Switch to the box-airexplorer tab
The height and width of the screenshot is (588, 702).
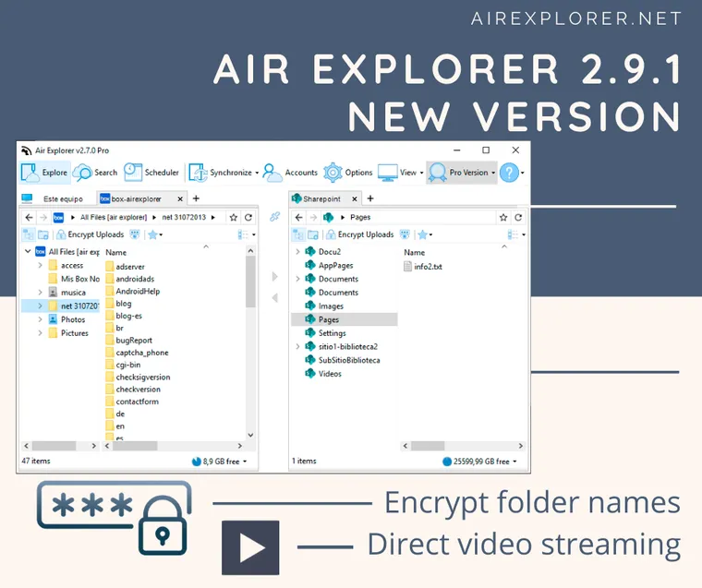135,198
